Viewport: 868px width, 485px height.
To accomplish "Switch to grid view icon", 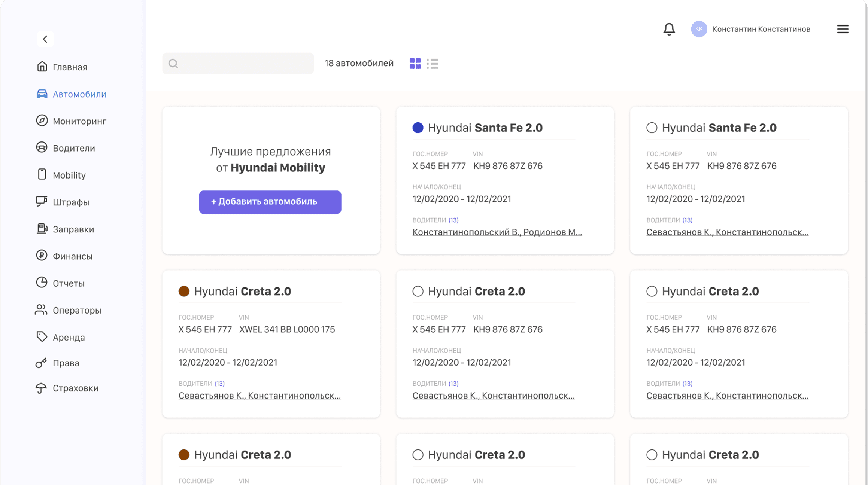I will point(415,64).
